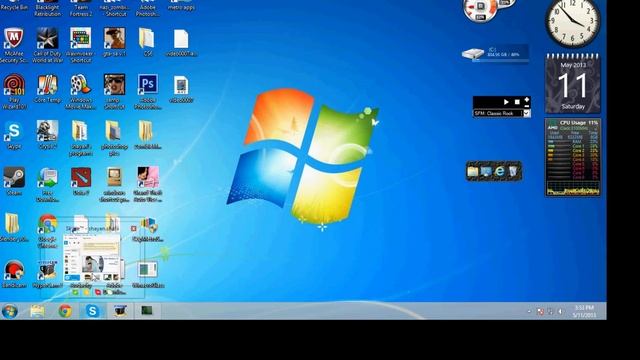Click the 'Team Fortress 2' label
The height and width of the screenshot is (360, 640).
pyautogui.click(x=81, y=11)
